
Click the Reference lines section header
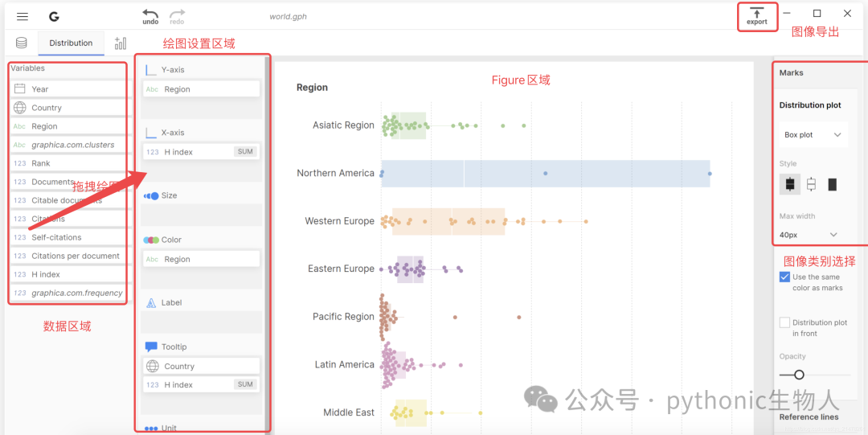tap(809, 417)
